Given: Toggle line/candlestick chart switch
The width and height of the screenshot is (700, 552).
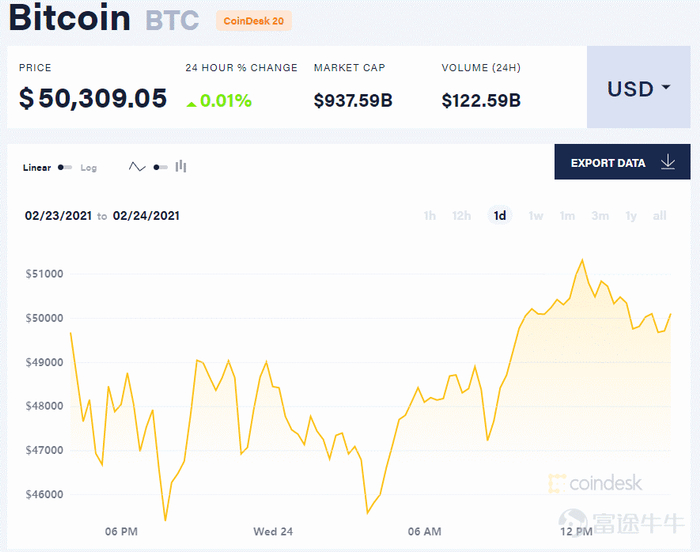Looking at the screenshot, I should [159, 167].
